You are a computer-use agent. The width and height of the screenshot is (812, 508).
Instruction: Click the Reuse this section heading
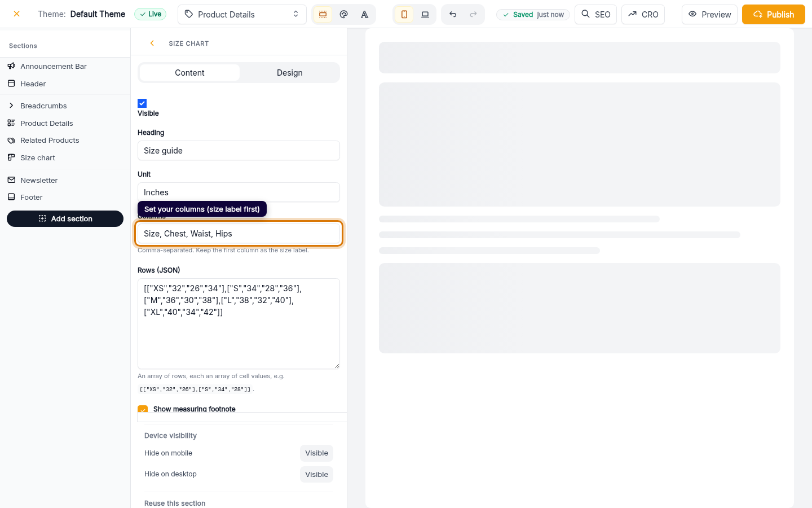coord(175,503)
